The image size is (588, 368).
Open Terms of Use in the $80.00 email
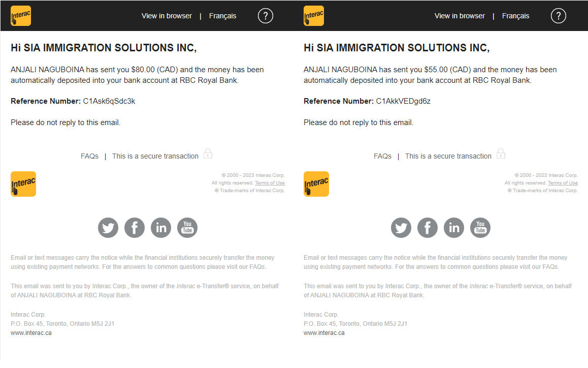(270, 183)
